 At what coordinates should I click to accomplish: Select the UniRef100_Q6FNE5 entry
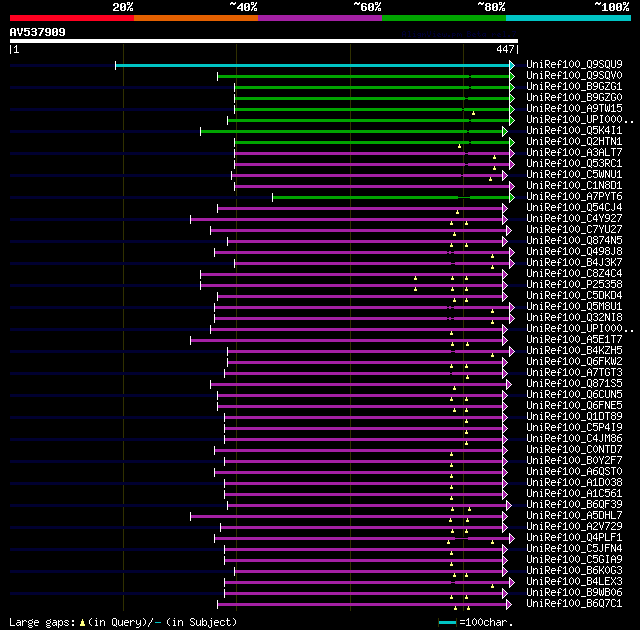tap(574, 406)
